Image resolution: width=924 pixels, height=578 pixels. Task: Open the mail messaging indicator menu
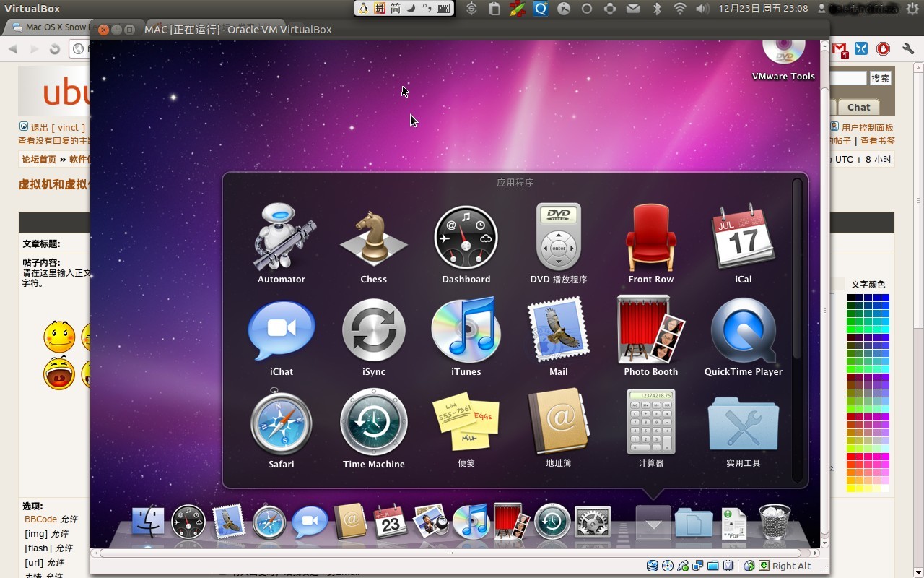(633, 9)
